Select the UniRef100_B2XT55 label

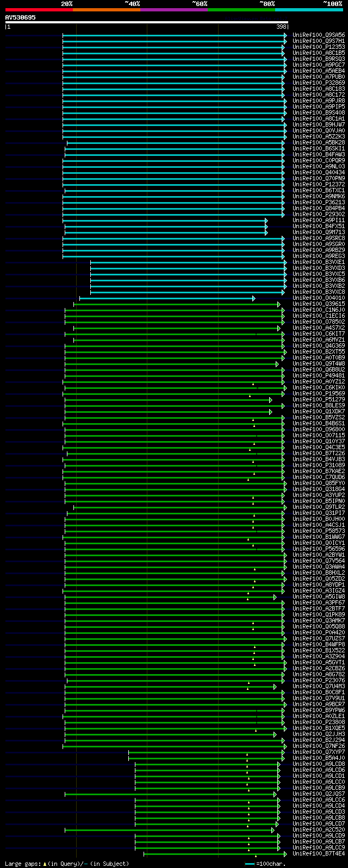click(319, 351)
